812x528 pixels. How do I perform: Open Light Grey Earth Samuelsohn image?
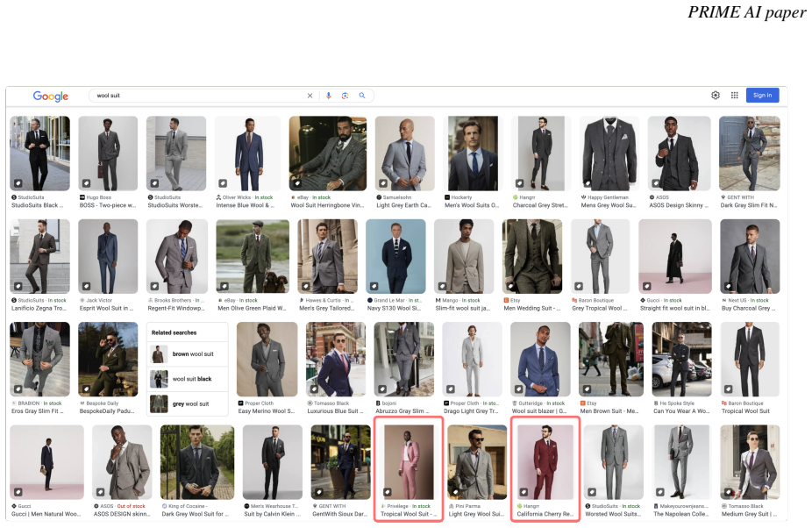click(405, 153)
